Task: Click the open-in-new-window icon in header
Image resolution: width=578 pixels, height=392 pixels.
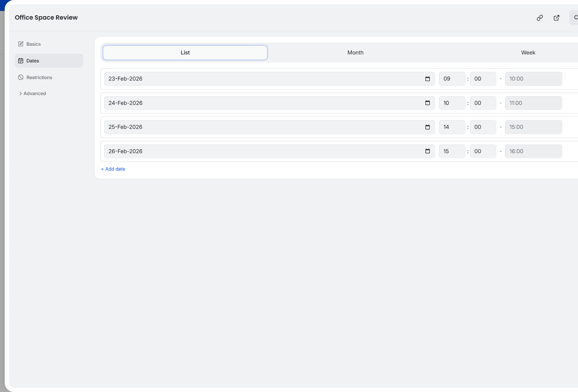Action: 556,18
